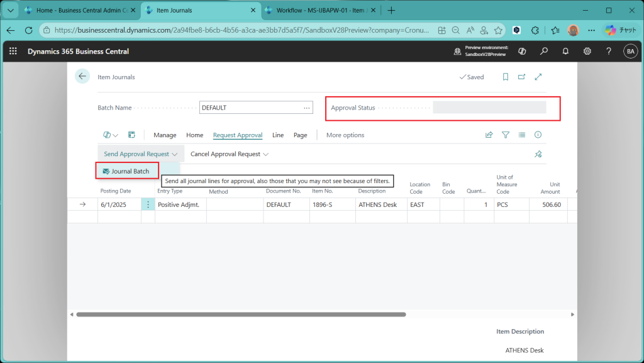Image resolution: width=644 pixels, height=363 pixels.
Task: Open this page in a new window
Action: [521, 77]
